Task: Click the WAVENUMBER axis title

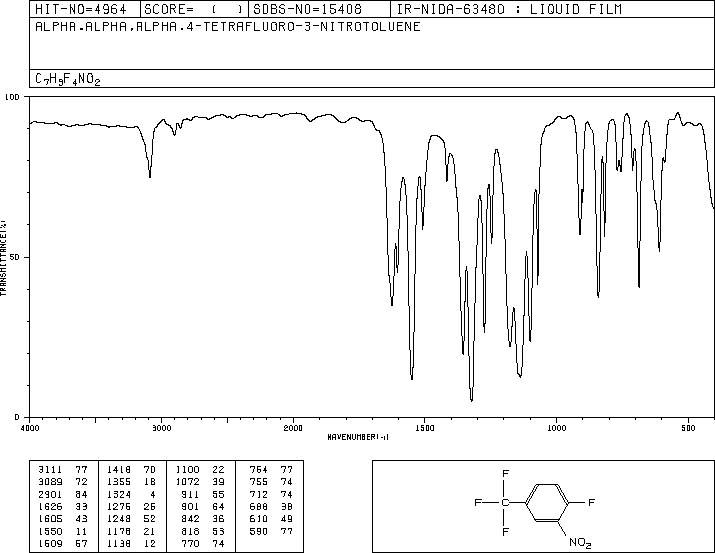Action: (358, 437)
